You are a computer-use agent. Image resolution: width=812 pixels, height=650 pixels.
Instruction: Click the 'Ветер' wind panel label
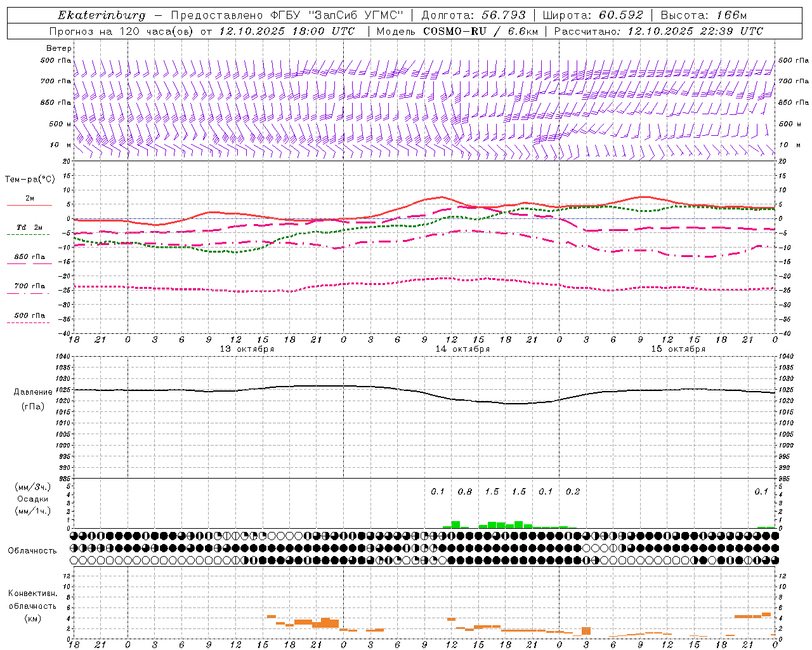point(58,48)
